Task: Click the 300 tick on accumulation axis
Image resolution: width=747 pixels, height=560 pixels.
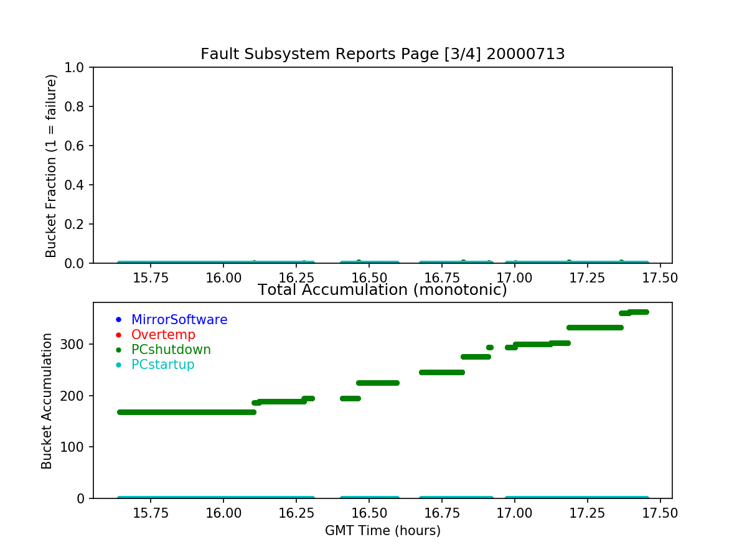Action: [x=75, y=344]
